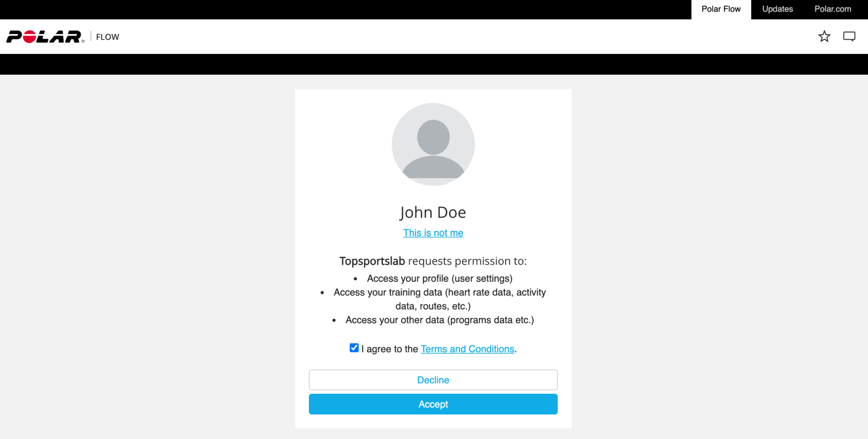Go to the Polar.com tab

click(x=832, y=9)
